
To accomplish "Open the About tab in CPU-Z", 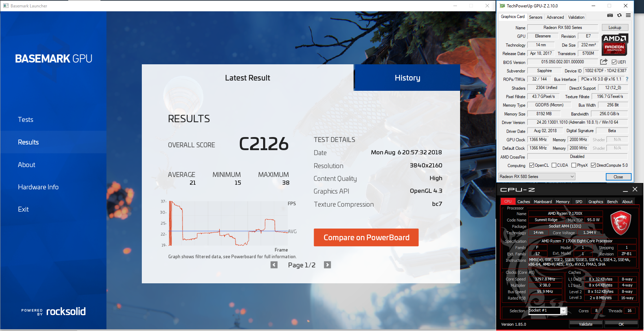I will (x=627, y=202).
